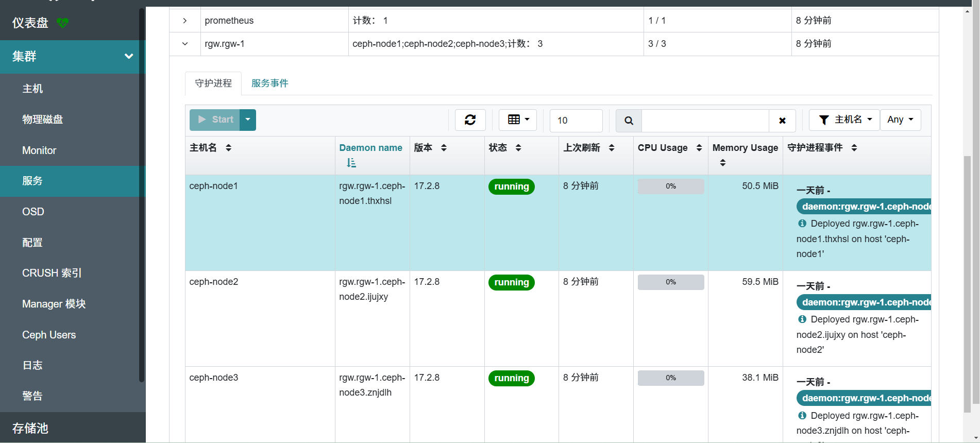Click the green heartbeat icon beside 仪表盘
Viewport: 980px width, 443px height.
click(62, 23)
